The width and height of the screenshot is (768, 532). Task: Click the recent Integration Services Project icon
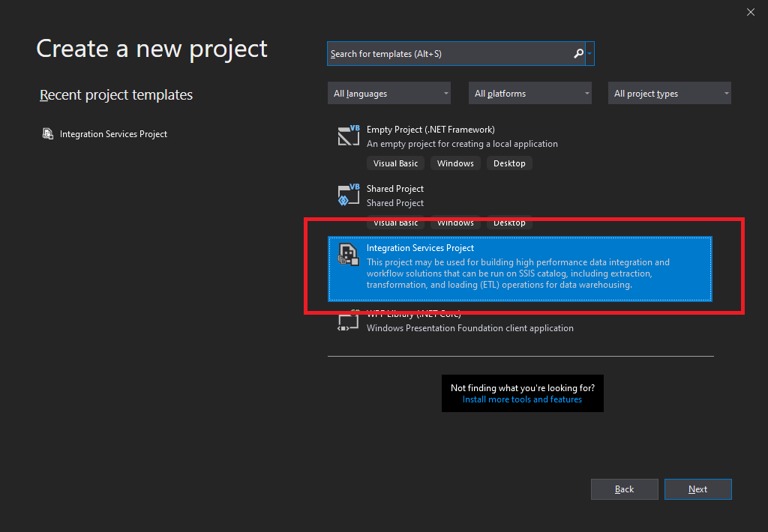click(47, 133)
